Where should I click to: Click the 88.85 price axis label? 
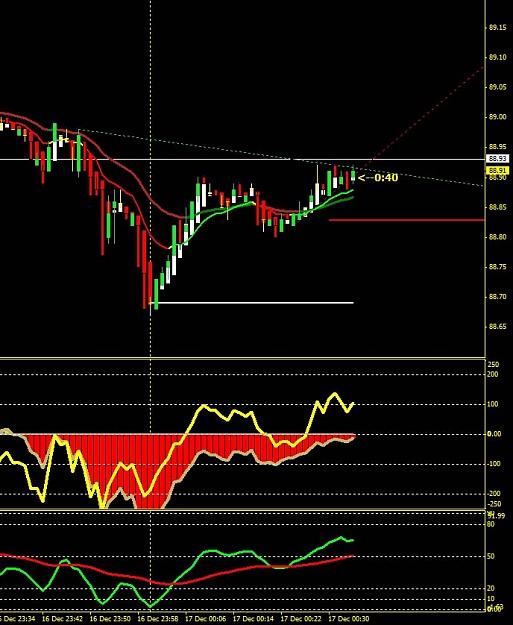498,207
